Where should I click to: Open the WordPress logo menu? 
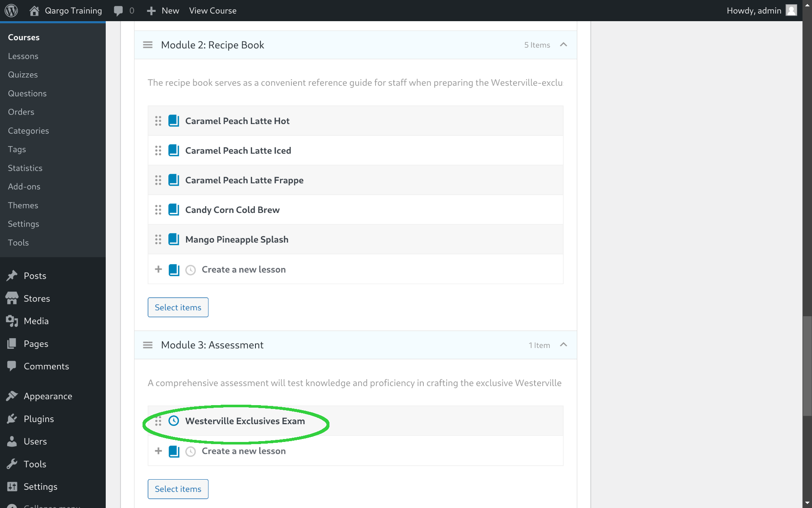point(11,11)
